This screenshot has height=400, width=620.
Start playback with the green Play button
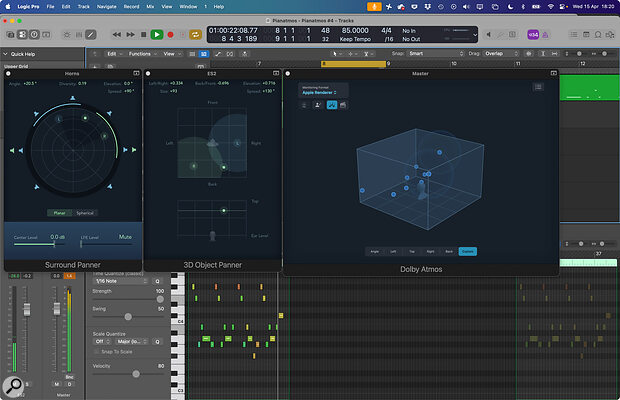(x=157, y=35)
